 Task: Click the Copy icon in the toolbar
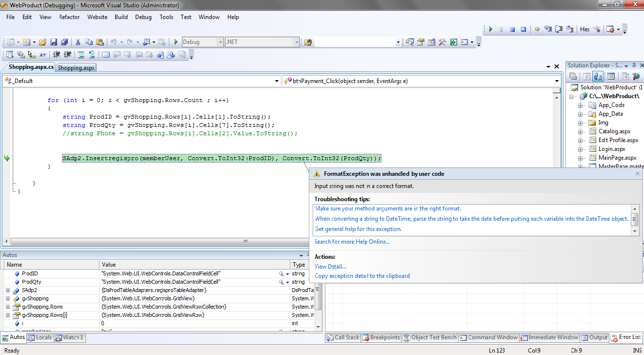pos(89,42)
